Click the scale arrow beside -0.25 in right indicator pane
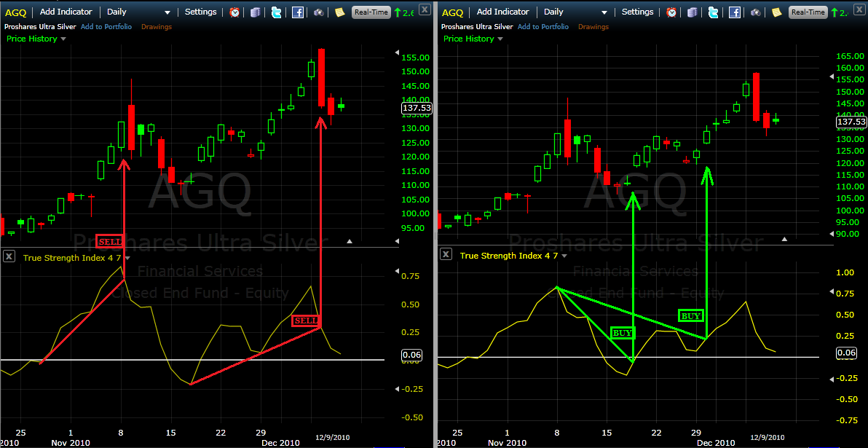868x448 pixels. (830, 380)
